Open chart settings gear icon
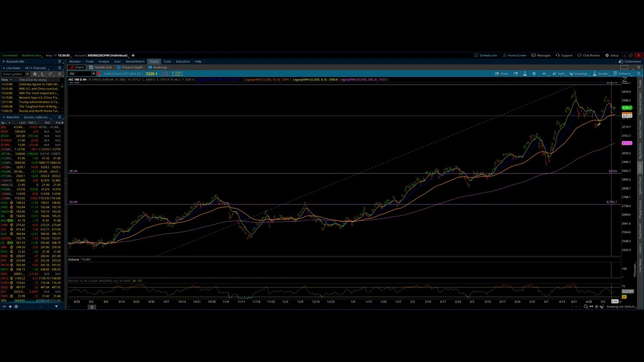644x362 pixels. (534, 74)
